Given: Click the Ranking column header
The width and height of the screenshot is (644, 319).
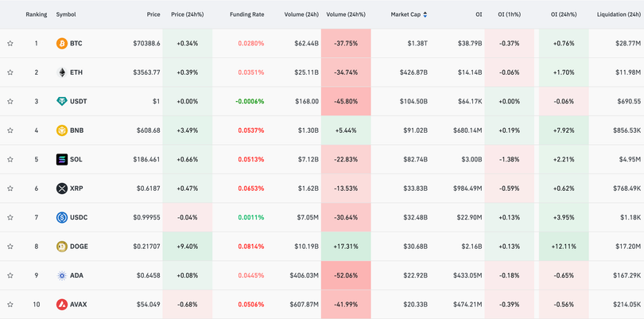Looking at the screenshot, I should (x=36, y=14).
